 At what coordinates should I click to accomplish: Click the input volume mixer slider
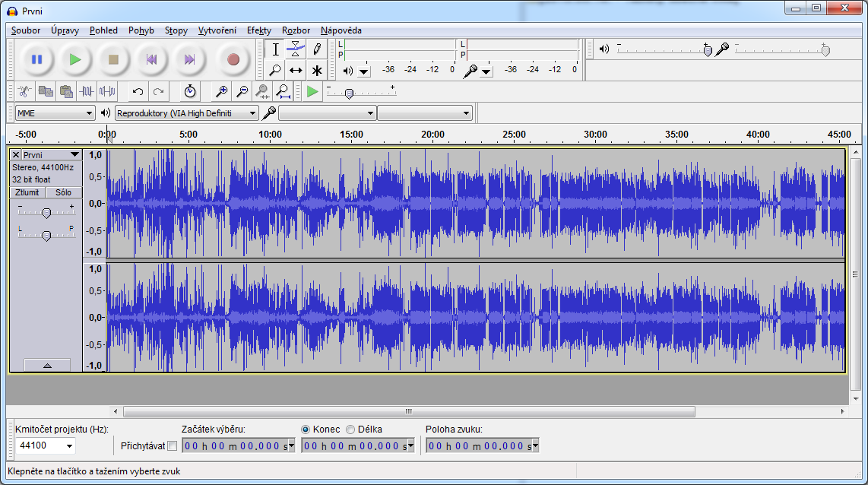(782, 50)
